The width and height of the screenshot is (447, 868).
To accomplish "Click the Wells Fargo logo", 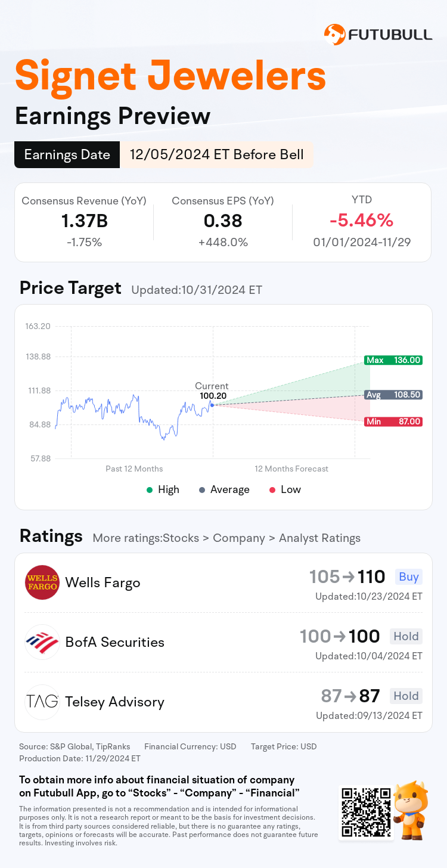I will (42, 582).
